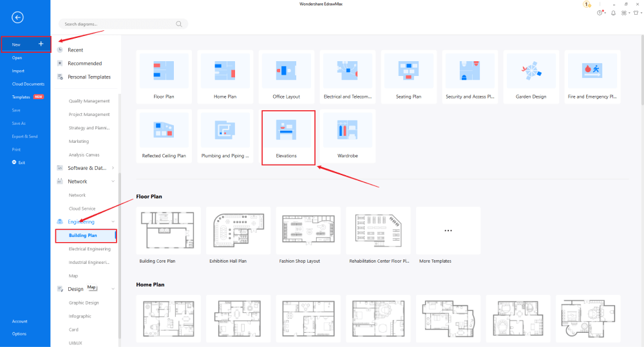
Task: Click the Engineering category icon
Action: pyautogui.click(x=60, y=221)
